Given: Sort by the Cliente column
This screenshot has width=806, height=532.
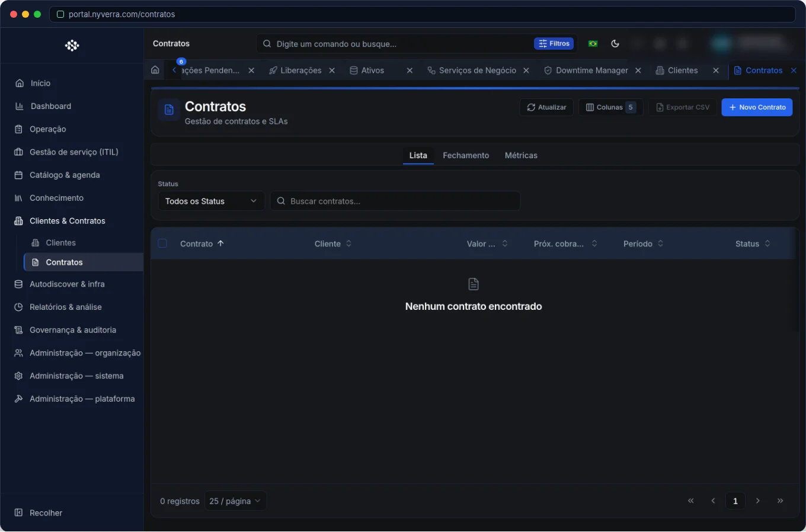Looking at the screenshot, I should coord(333,243).
